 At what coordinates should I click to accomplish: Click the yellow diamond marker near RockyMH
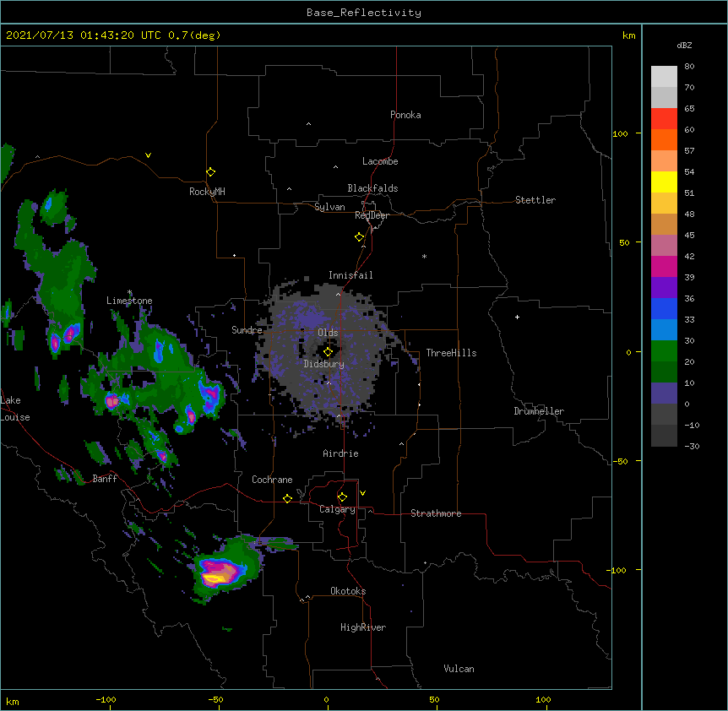point(211,172)
